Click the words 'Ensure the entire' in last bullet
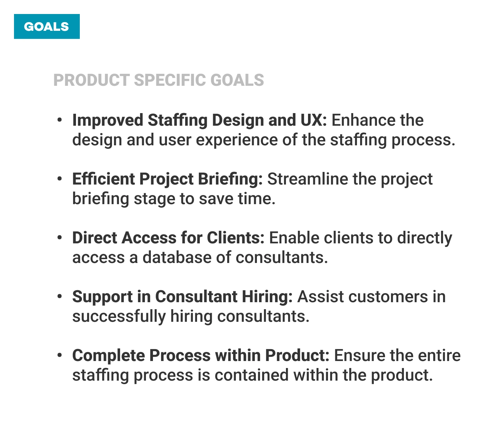The width and height of the screenshot is (504, 430). [397, 356]
